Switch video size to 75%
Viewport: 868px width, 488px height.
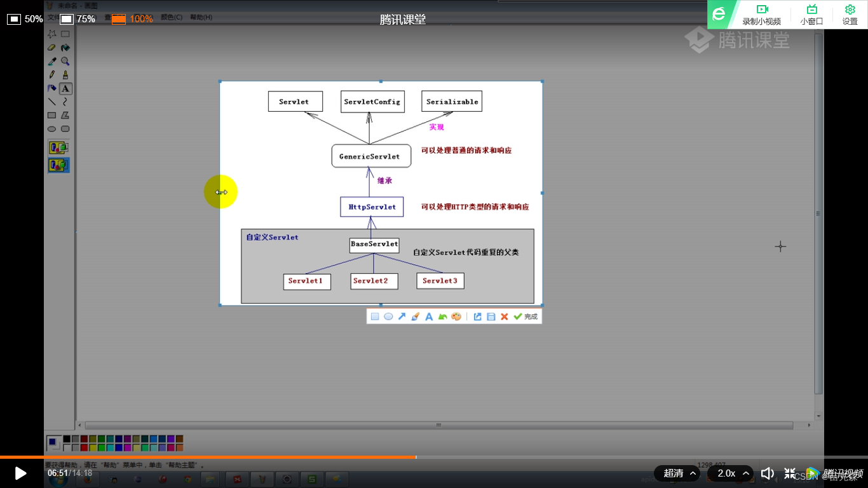(x=78, y=19)
